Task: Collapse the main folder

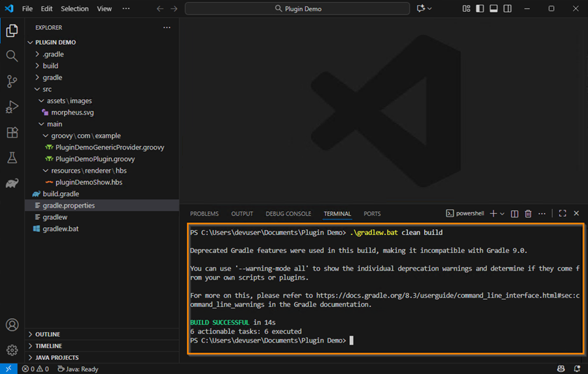Action: (102, 124)
